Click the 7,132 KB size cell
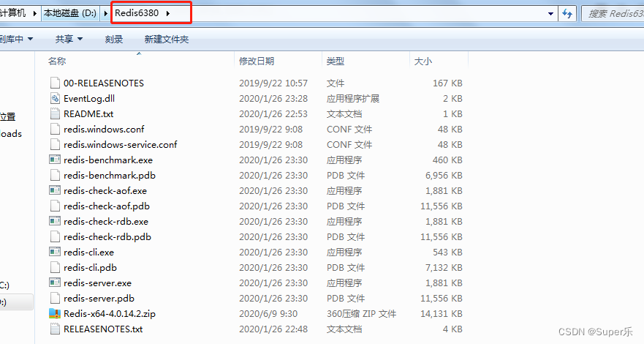Screen dimensions: 644x344 point(444,268)
